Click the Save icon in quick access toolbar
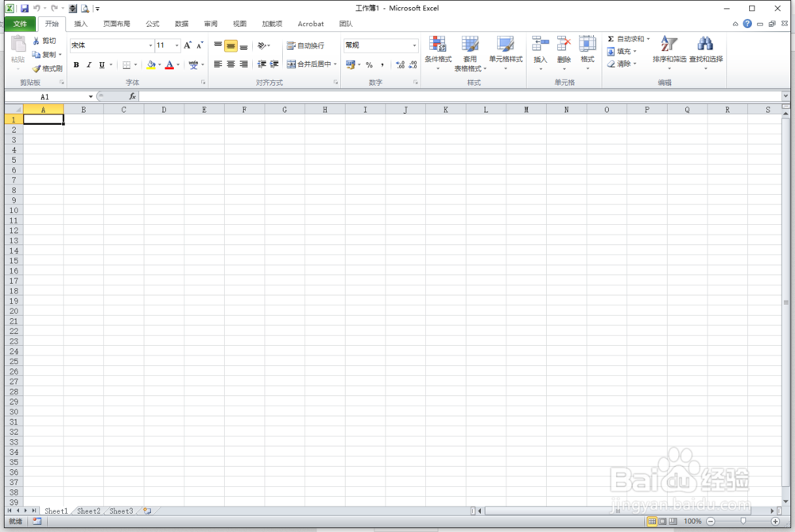 tap(24, 8)
